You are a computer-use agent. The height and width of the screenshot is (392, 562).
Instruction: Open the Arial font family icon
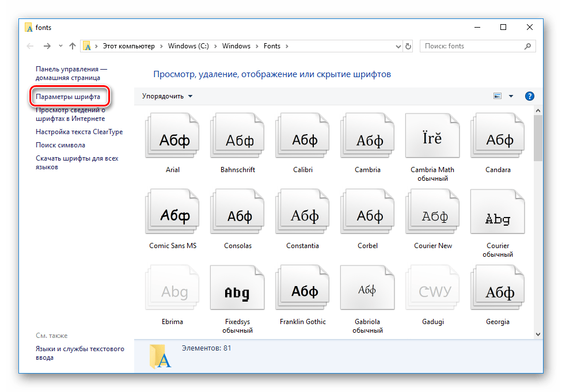point(173,139)
